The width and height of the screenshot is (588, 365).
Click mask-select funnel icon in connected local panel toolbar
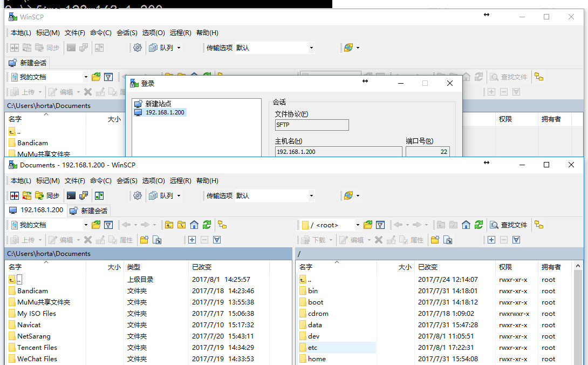click(x=217, y=240)
